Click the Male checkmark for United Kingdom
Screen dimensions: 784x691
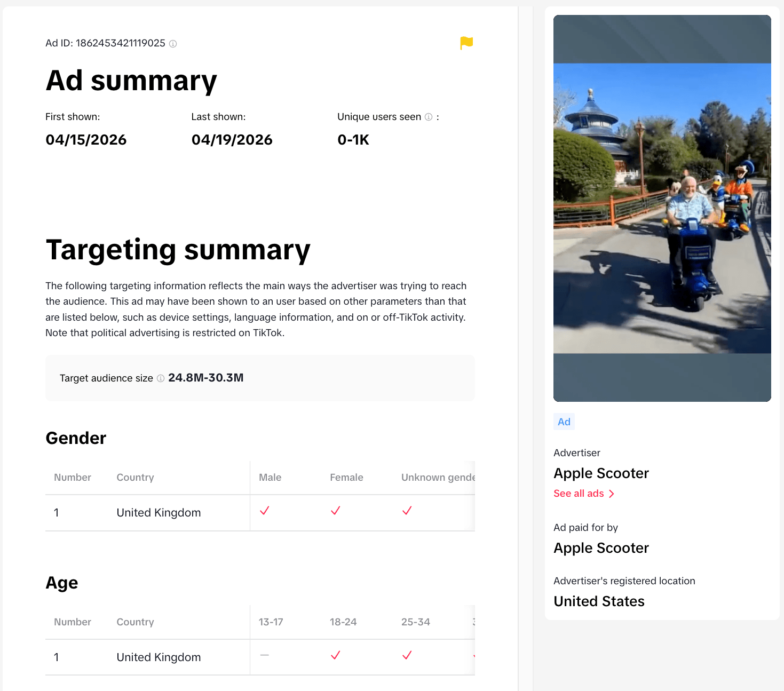point(265,511)
